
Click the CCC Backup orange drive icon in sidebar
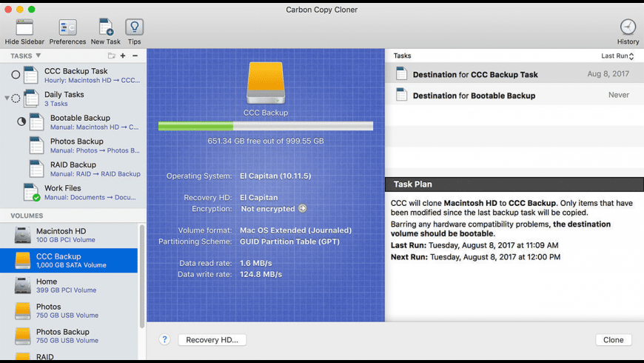click(23, 260)
